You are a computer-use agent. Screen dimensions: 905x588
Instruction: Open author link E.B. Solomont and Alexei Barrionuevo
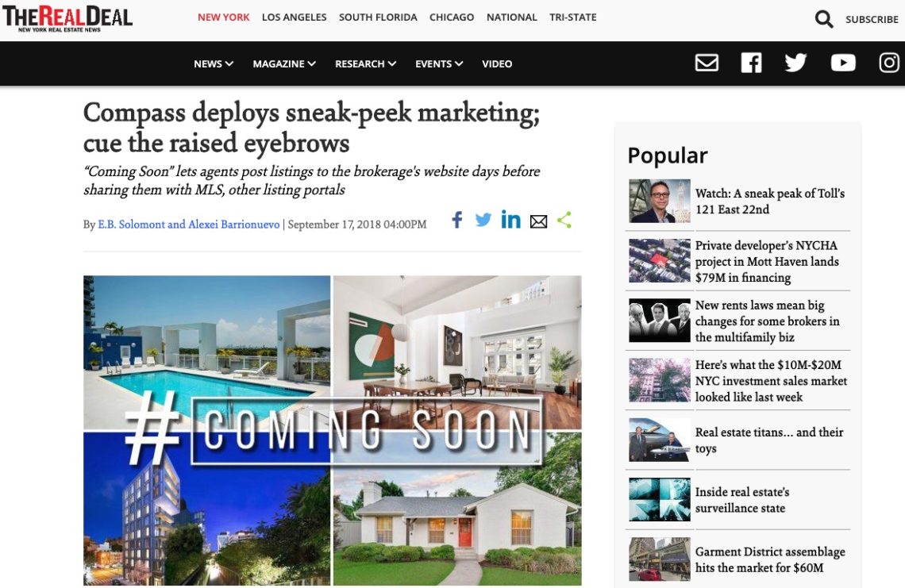coord(189,225)
